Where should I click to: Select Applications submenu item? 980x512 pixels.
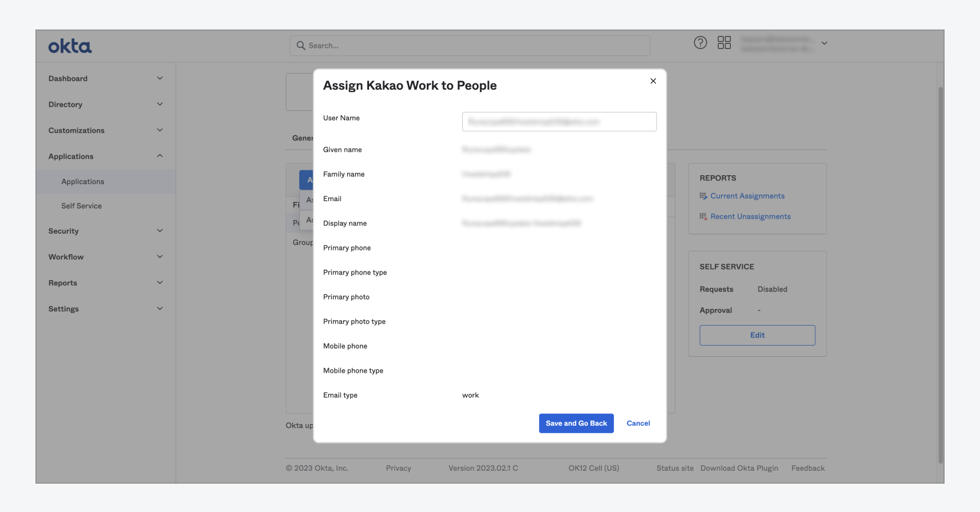click(106, 182)
